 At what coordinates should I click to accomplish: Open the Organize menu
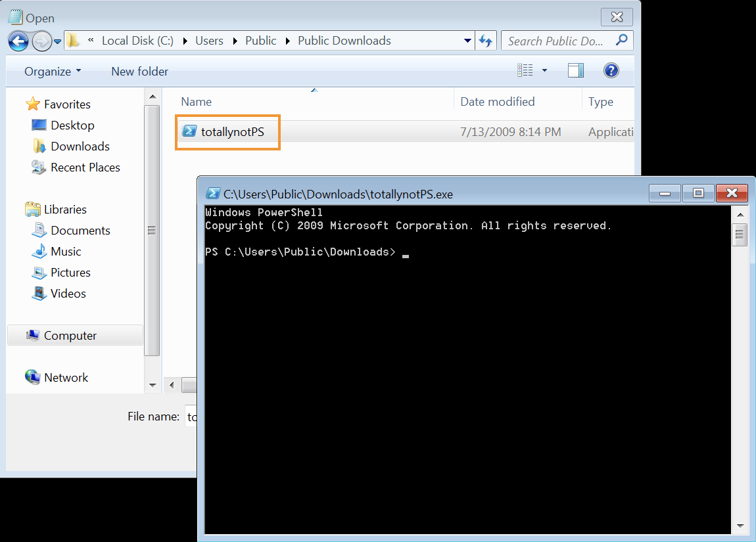point(53,72)
